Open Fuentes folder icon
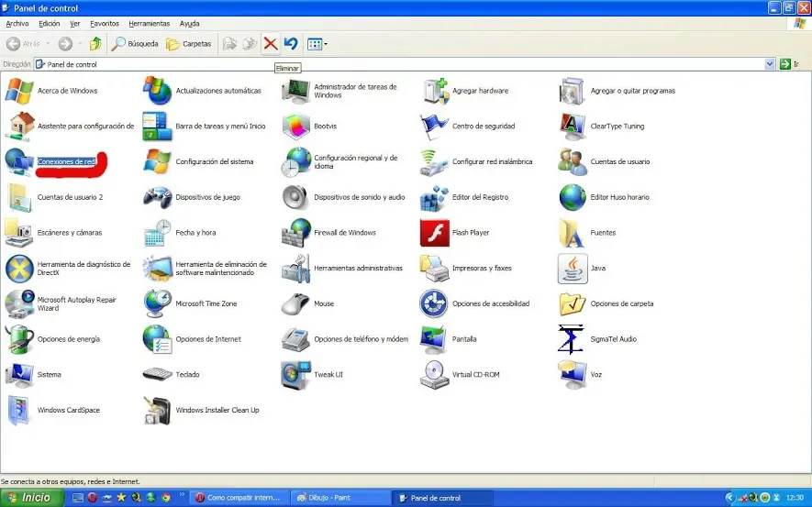This screenshot has width=812, height=507. point(573,233)
